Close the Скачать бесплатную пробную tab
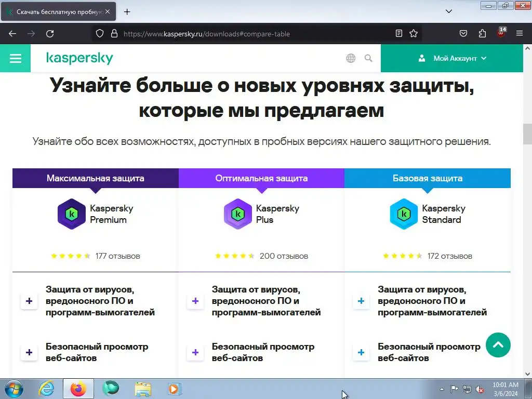The image size is (532, 399). (108, 11)
